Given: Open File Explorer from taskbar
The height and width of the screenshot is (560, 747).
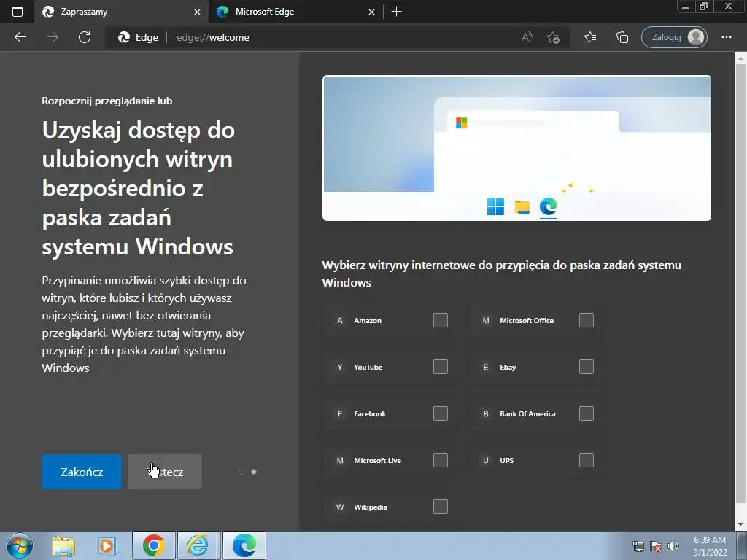Looking at the screenshot, I should [x=64, y=545].
